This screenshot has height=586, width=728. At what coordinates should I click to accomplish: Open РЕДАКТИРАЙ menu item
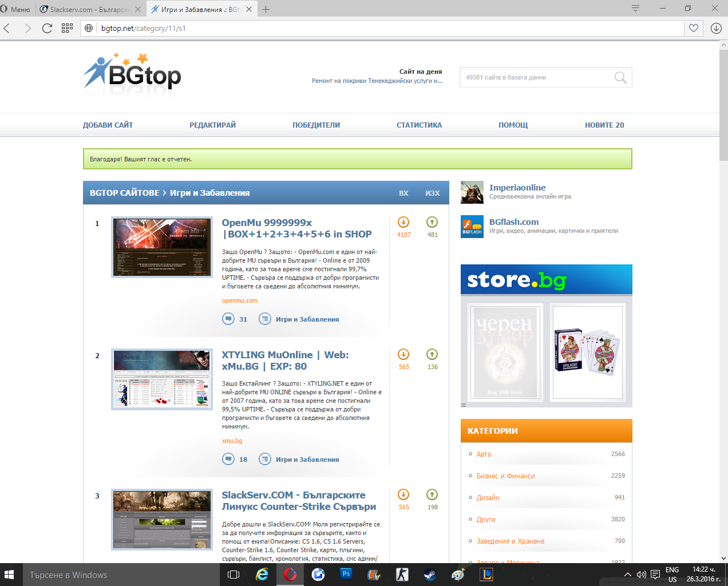coord(212,125)
